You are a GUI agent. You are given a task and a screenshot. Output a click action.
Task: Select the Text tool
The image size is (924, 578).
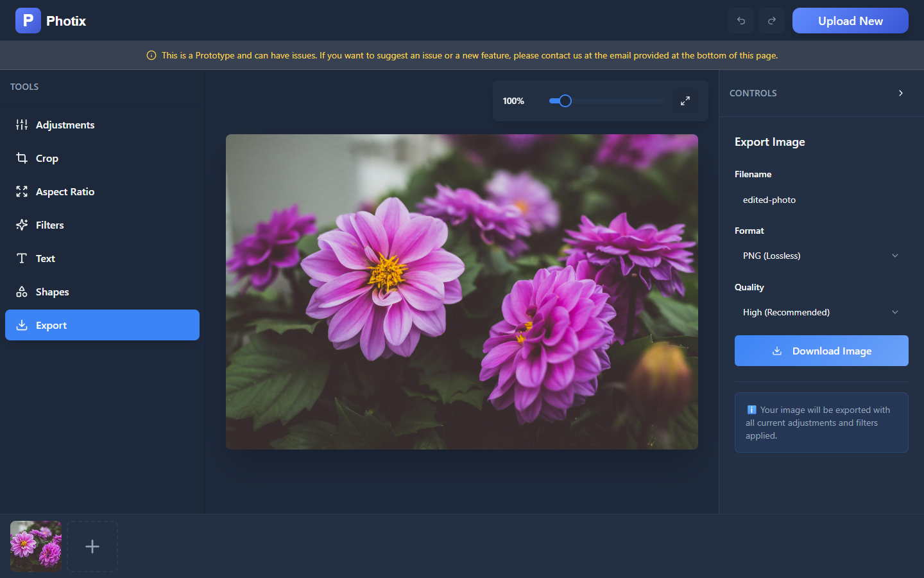[x=45, y=258]
